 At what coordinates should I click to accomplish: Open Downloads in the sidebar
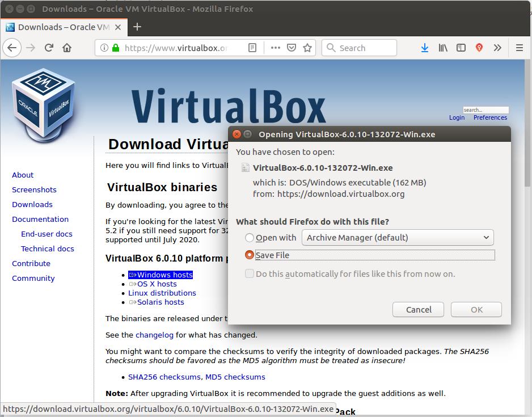pos(32,205)
